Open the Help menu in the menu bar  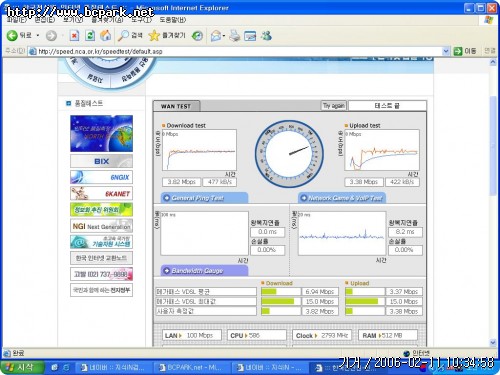[x=173, y=20]
